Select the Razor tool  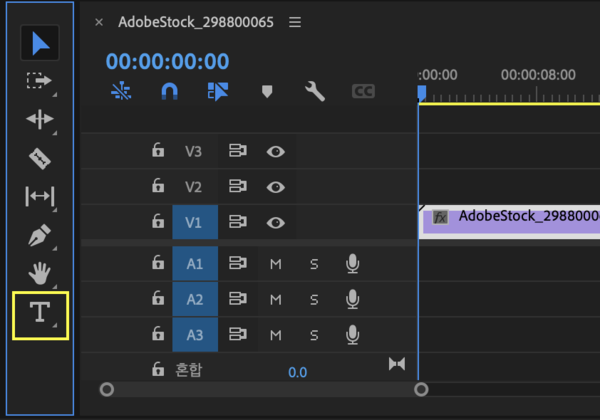click(x=40, y=158)
